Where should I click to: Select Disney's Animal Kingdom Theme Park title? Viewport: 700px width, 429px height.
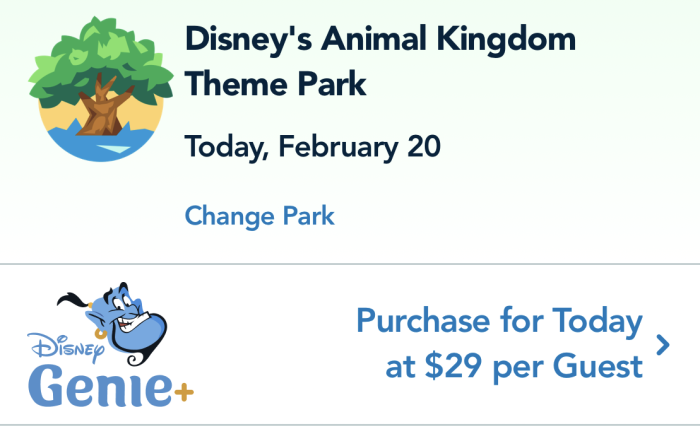tap(380, 61)
